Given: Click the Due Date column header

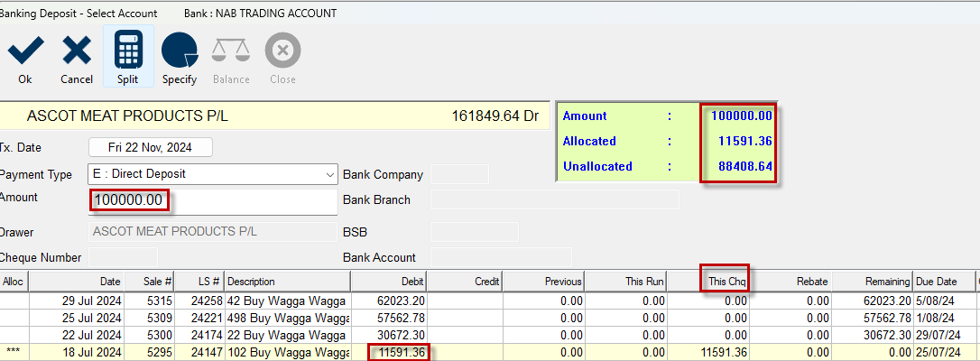Looking at the screenshot, I should coord(945,282).
